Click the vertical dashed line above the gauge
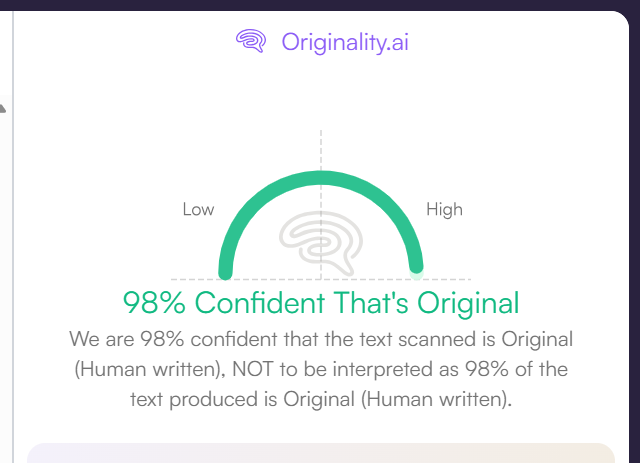This screenshot has height=463, width=640. (x=321, y=147)
